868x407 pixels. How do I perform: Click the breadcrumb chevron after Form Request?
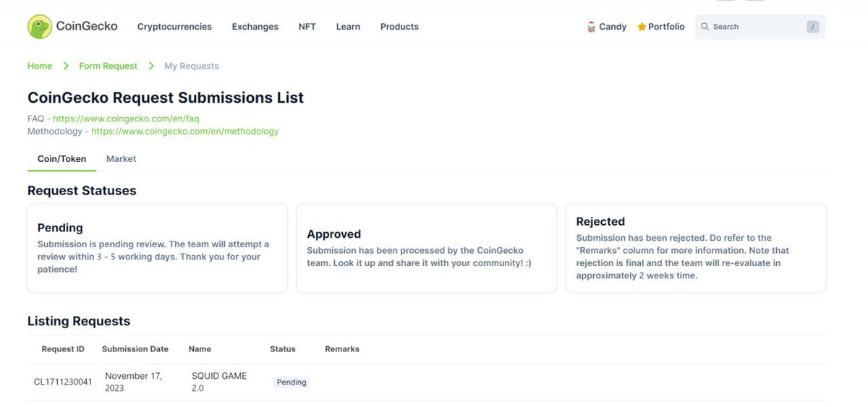click(151, 66)
